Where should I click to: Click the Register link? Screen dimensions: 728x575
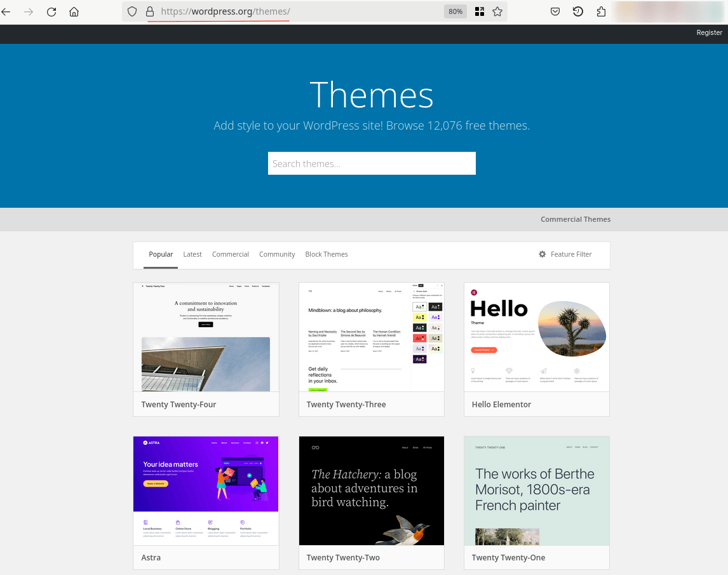[709, 32]
